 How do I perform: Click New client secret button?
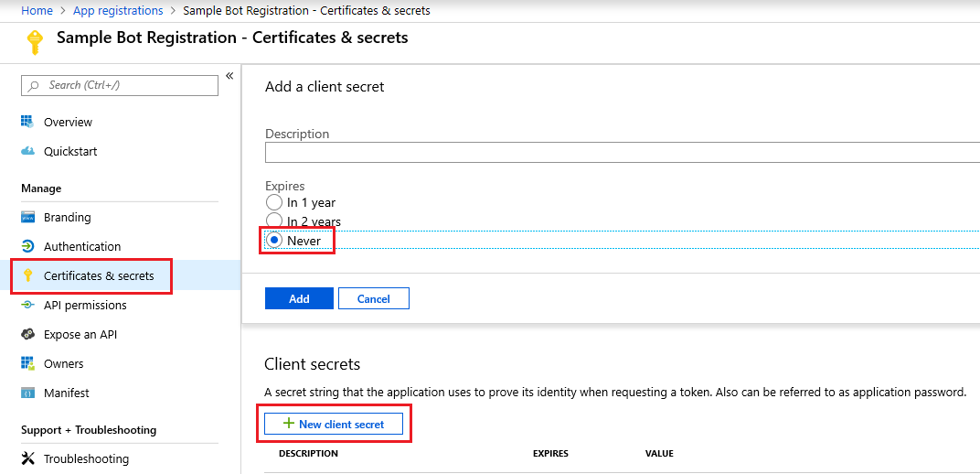334,424
